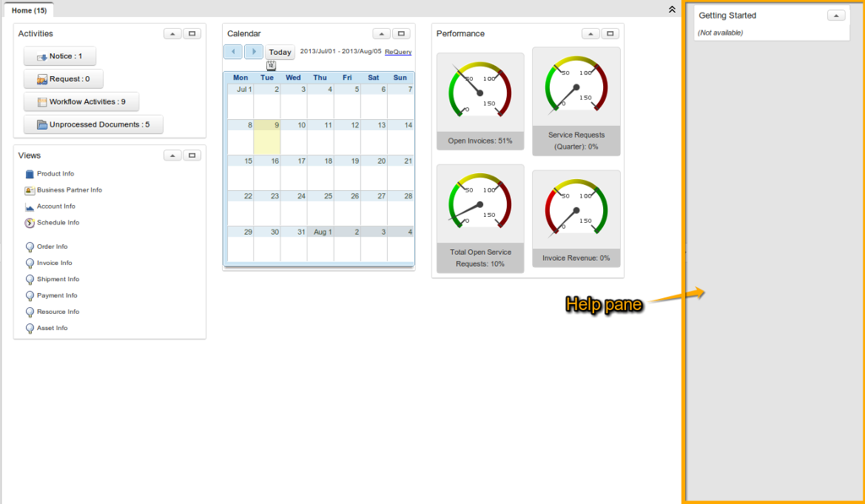865x504 pixels.
Task: Click the ReQuery link in Calendar
Action: (x=398, y=52)
